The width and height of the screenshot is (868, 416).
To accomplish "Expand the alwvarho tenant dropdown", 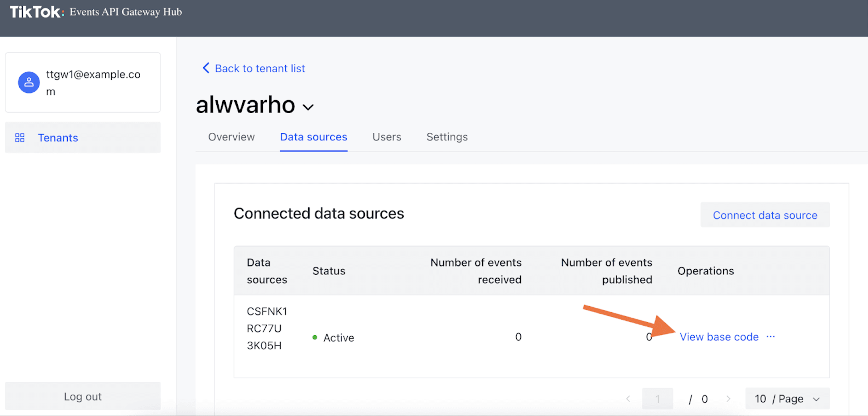I will coord(308,107).
